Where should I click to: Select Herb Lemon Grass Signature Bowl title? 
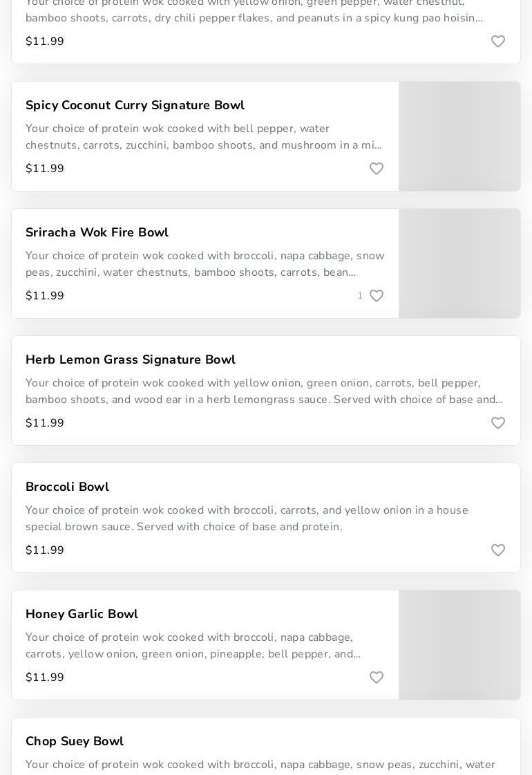coord(131,360)
